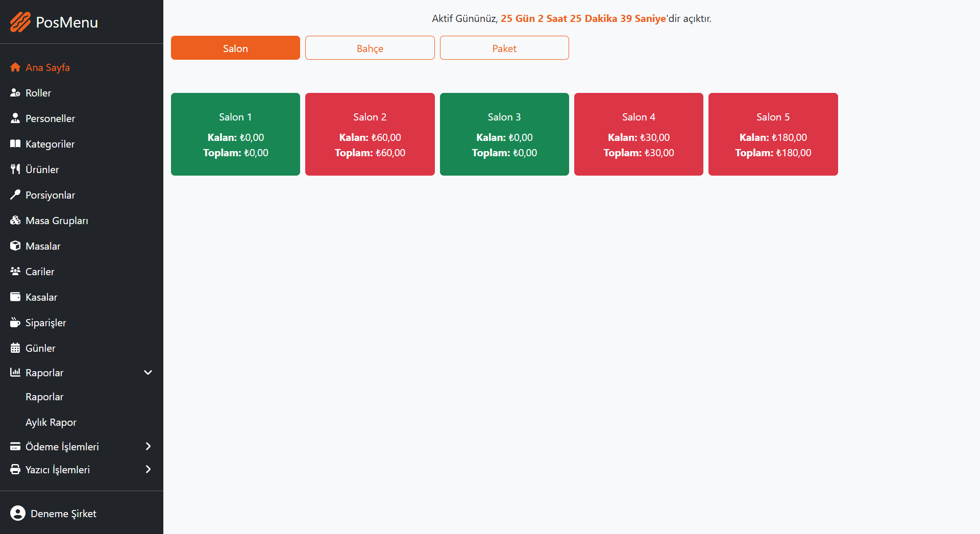
Task: Click the user-gear icon beside Roller
Action: point(15,93)
